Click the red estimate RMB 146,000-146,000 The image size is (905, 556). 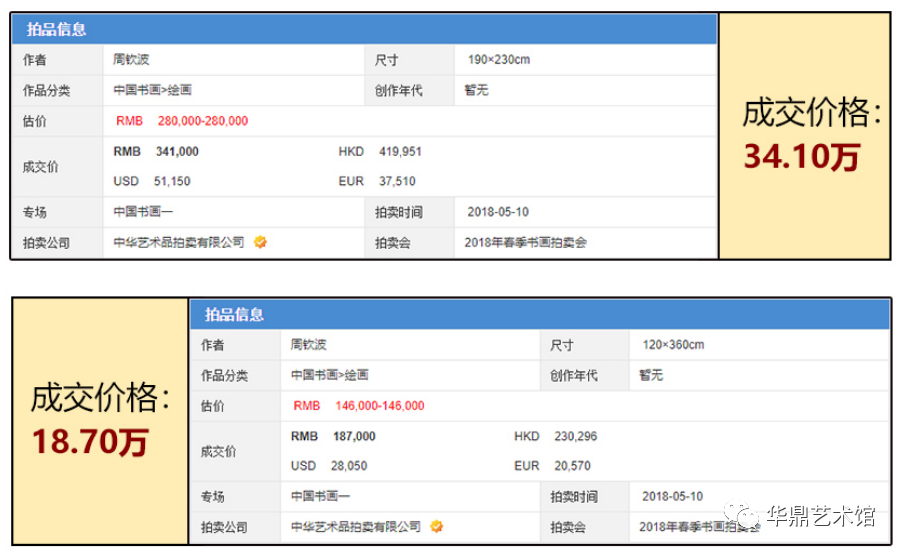(x=358, y=406)
